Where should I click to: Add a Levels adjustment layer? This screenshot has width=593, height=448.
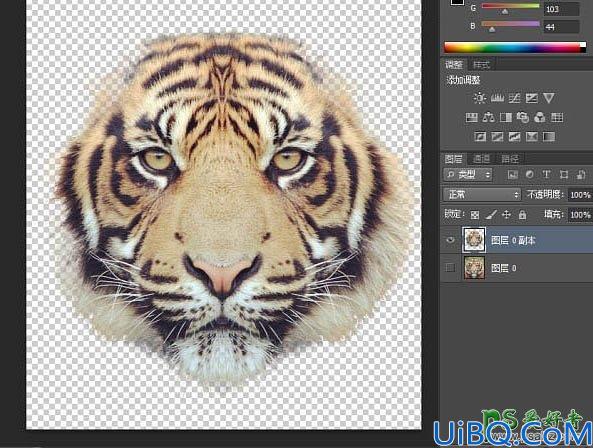(497, 98)
